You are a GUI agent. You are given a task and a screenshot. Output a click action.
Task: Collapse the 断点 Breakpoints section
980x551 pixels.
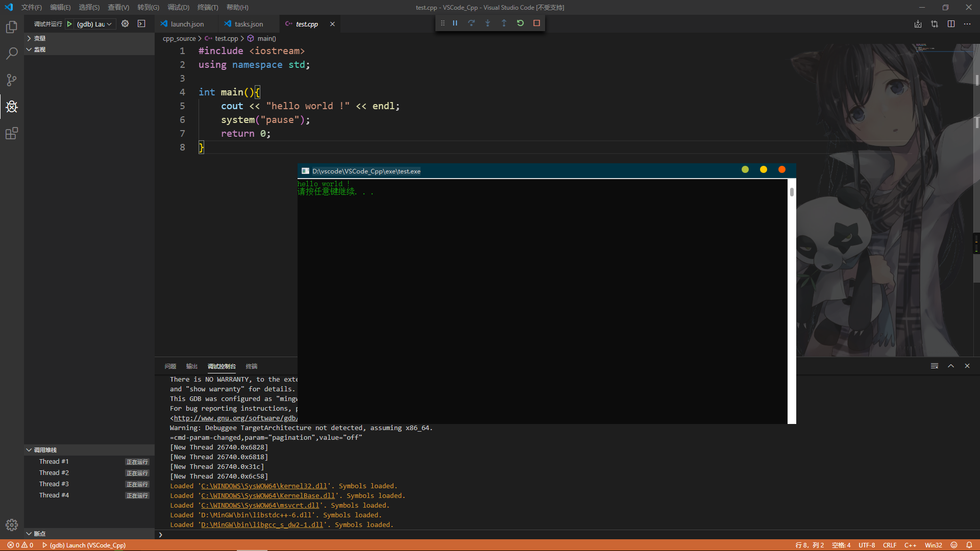(x=89, y=534)
